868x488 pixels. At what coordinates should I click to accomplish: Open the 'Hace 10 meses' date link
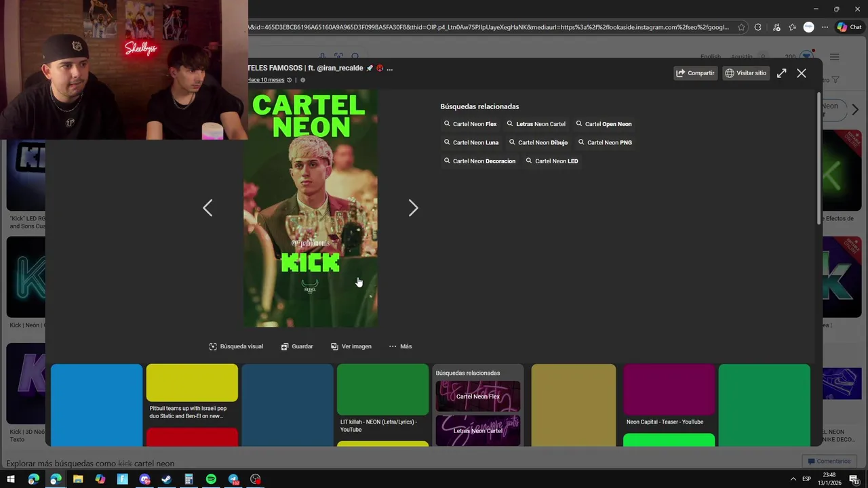(x=267, y=80)
